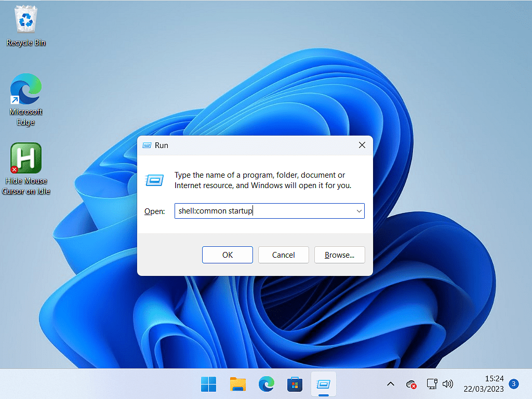The image size is (532, 399).
Task: Click the Windows Start button
Action: coord(209,384)
